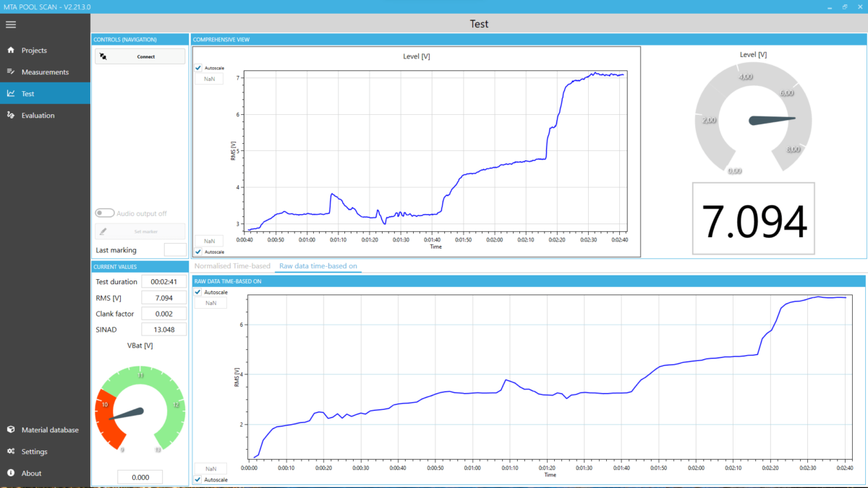Click the Set marker button
This screenshot has height=488, width=868.
click(140, 231)
